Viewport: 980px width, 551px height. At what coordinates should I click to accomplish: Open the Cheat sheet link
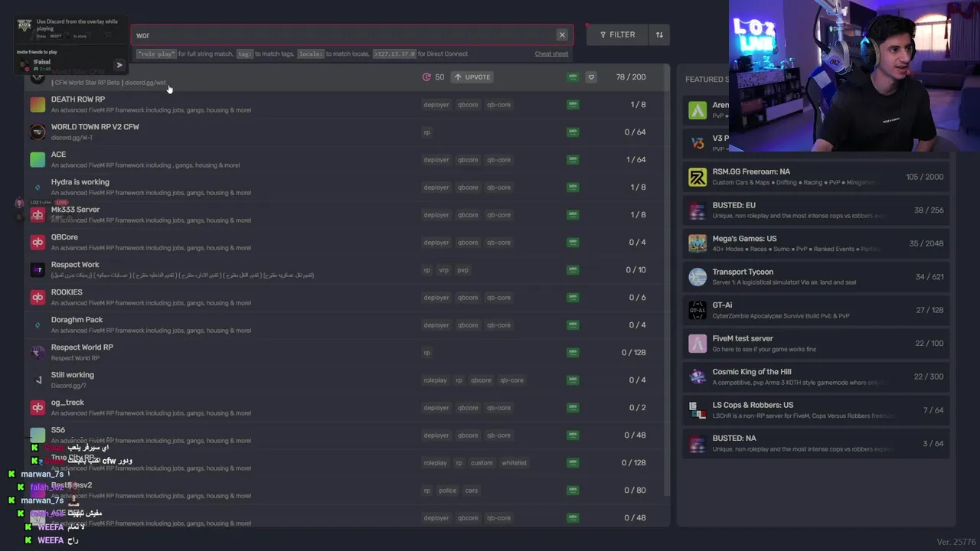tap(551, 54)
